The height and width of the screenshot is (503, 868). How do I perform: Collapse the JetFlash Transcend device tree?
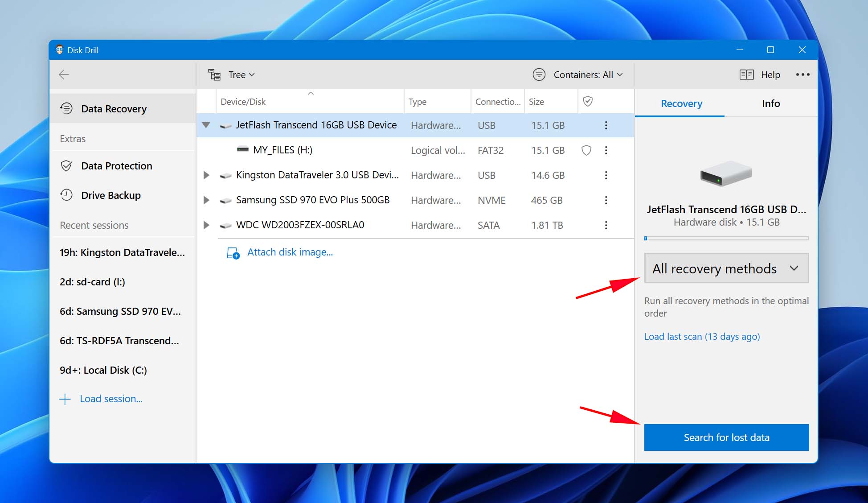pyautogui.click(x=206, y=125)
